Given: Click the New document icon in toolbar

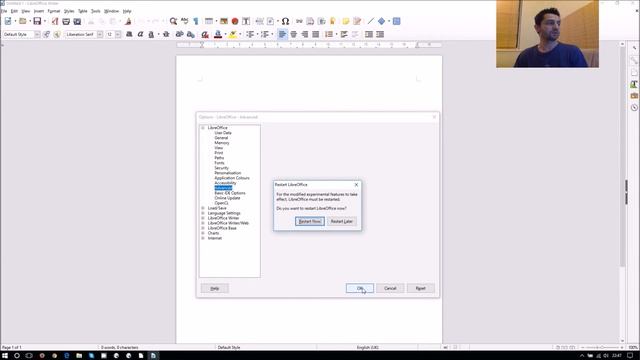Looking at the screenshot, I should click(x=8, y=21).
